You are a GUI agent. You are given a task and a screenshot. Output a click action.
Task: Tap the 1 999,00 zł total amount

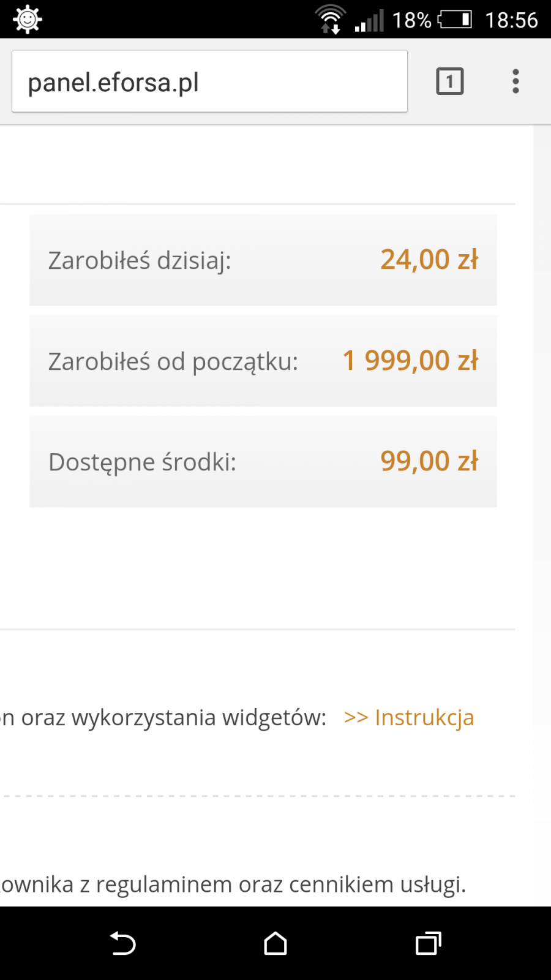click(410, 361)
